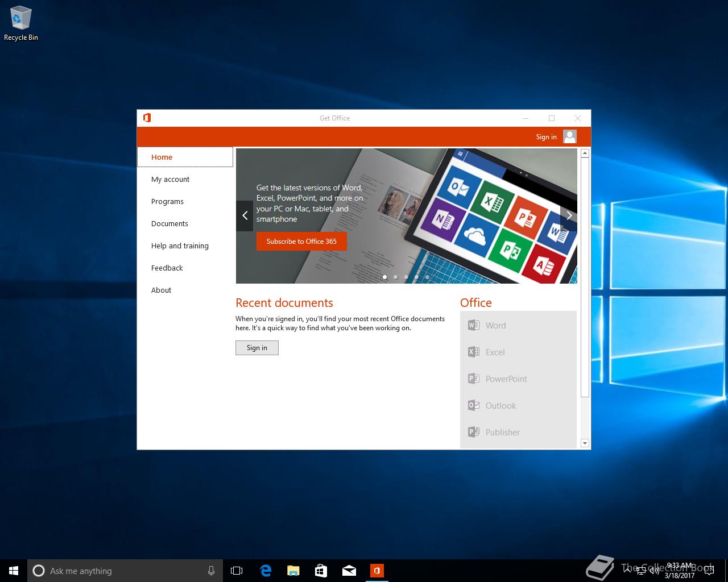
Task: Click the Cortana microphone icon
Action: coord(211,571)
